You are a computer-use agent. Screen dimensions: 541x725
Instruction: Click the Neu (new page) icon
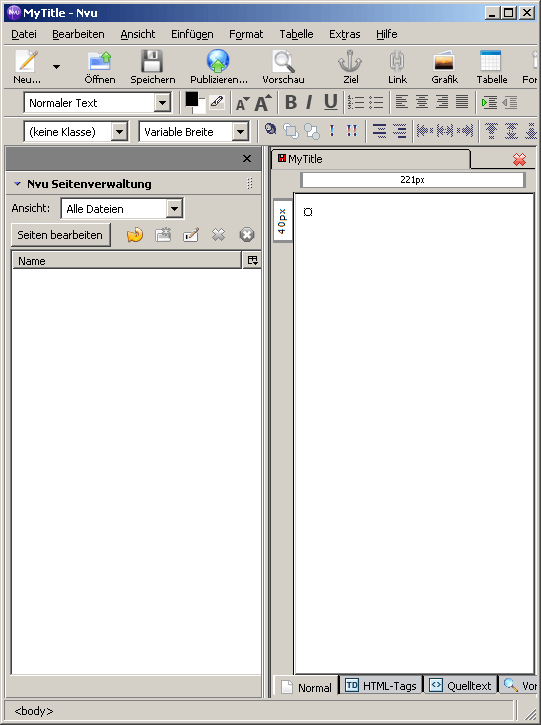pyautogui.click(x=26, y=61)
